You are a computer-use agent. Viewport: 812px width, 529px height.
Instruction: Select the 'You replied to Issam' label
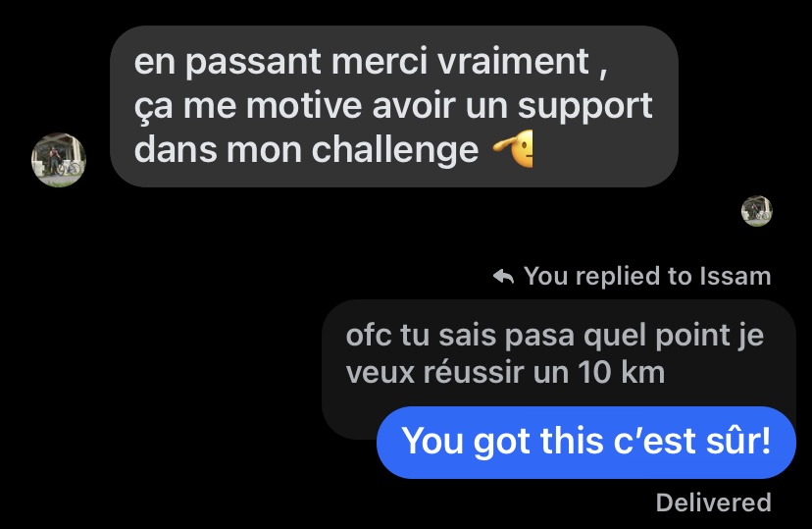pyautogui.click(x=632, y=276)
